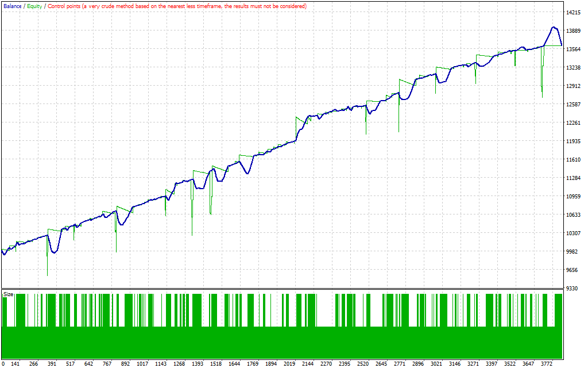Click the 0 tick at the axis origin
This screenshot has width=588, height=368.
(3, 363)
